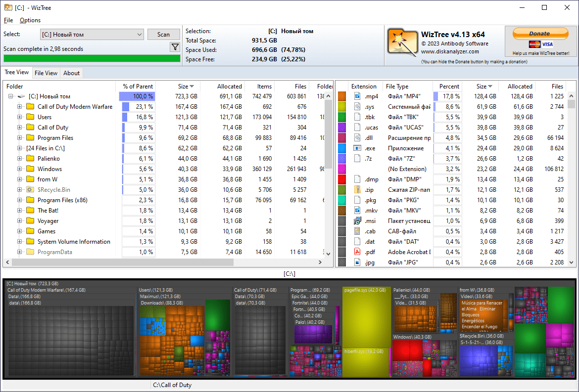Click the The Bat! folder icon
Image resolution: width=579 pixels, height=392 pixels.
(30, 210)
